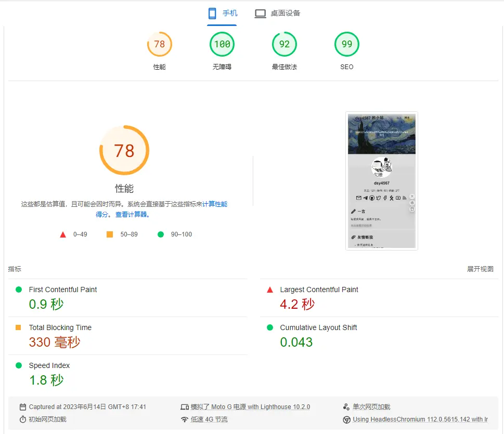Screen dimensions: 504x434
Task: Click the 性能 score gauge showing 78
Action: pyautogui.click(x=159, y=45)
